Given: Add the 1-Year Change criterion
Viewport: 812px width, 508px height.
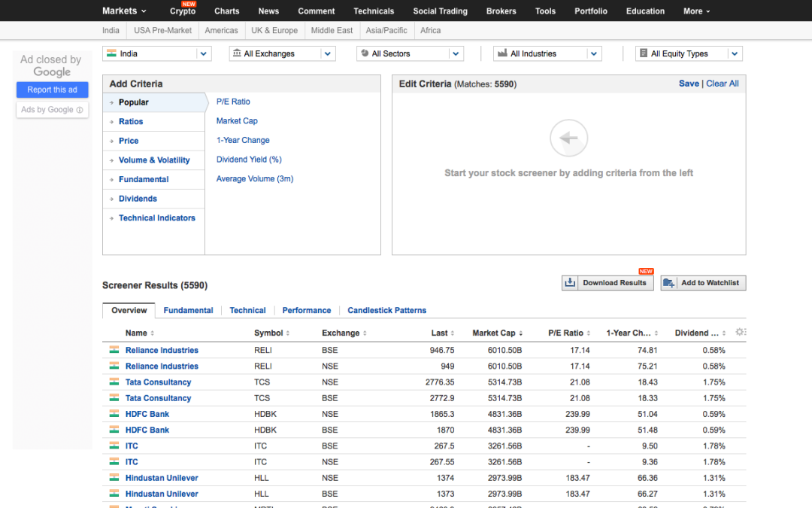Looking at the screenshot, I should tap(243, 140).
